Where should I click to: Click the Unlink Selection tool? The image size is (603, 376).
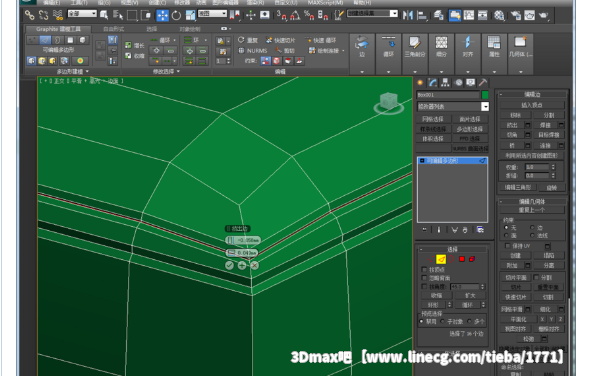pos(43,15)
